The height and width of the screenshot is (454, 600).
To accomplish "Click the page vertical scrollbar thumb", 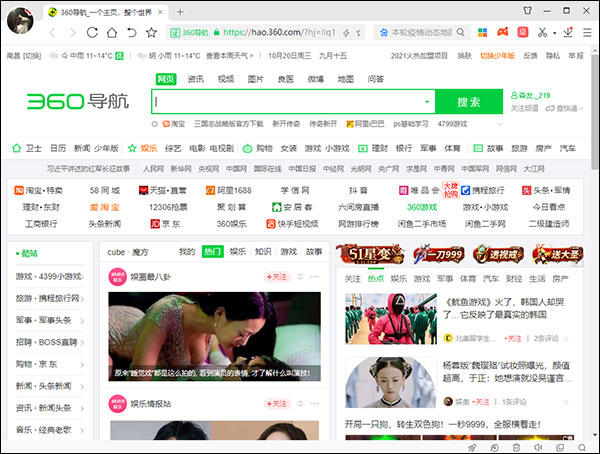I will pyautogui.click(x=595, y=111).
